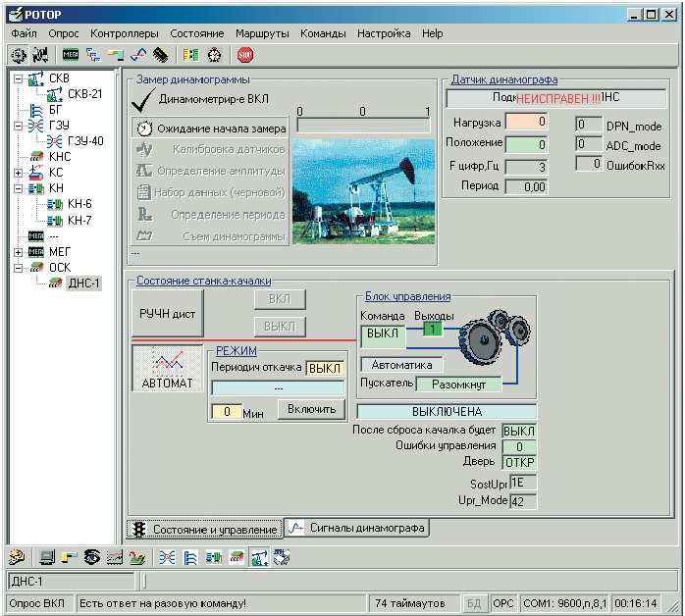Click the green Положение value field
Screen dimensions: 685x616
[526, 144]
